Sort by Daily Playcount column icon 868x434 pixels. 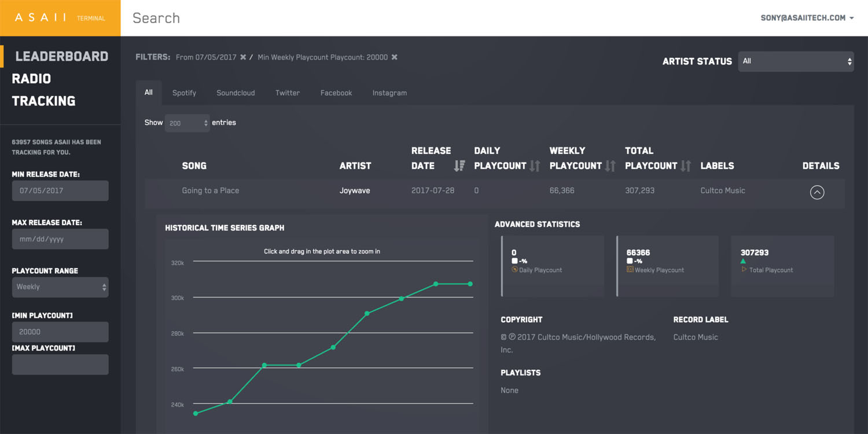[x=535, y=166]
